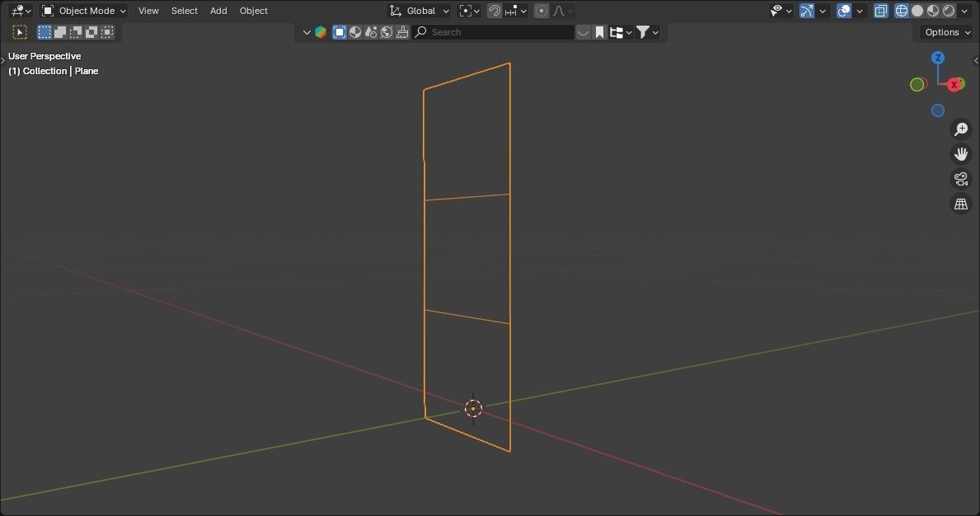Toggle Show Overlays button

click(844, 11)
